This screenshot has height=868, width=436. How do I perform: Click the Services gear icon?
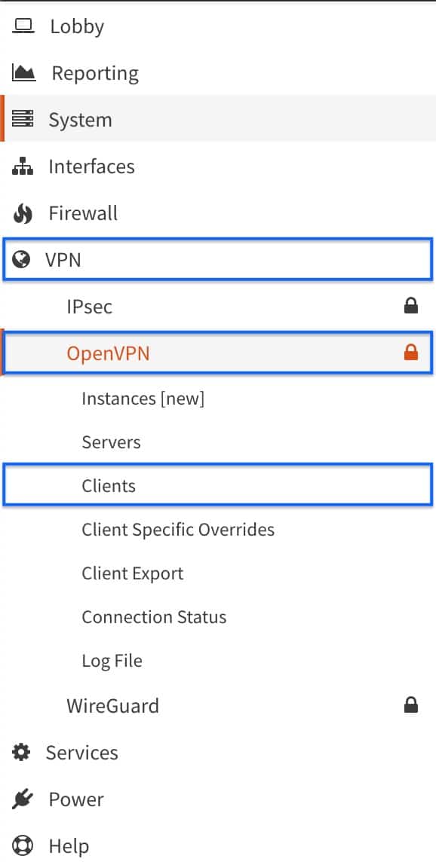coord(22,752)
